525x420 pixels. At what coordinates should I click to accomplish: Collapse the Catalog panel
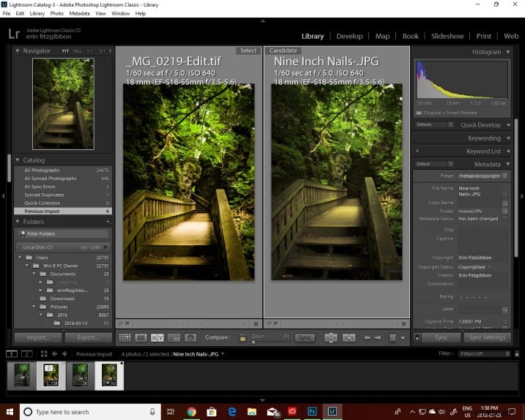click(x=18, y=160)
